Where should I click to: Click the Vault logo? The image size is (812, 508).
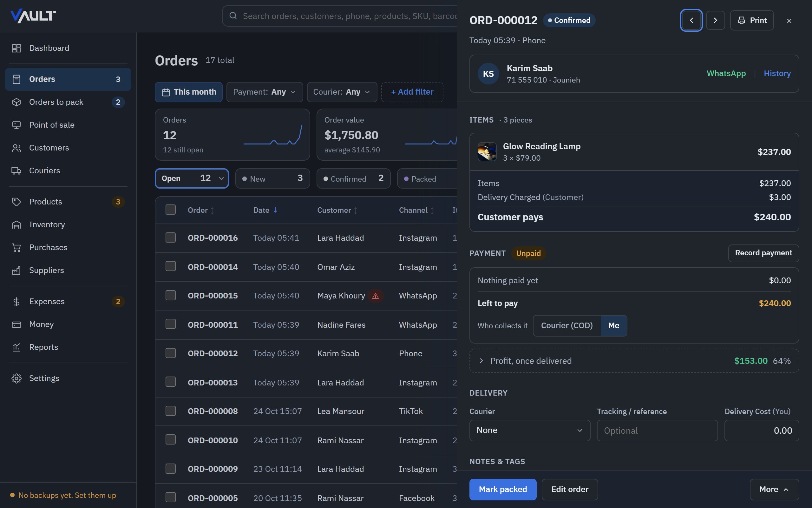(x=33, y=16)
